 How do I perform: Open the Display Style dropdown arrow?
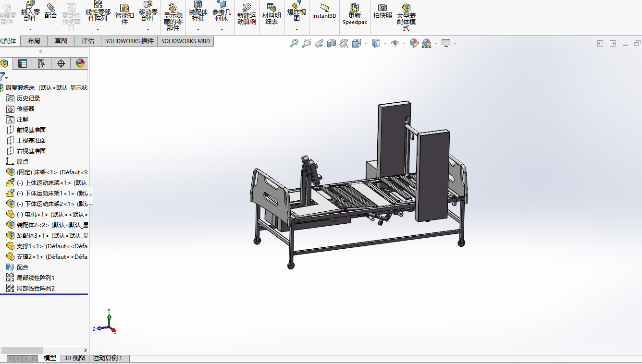385,43
